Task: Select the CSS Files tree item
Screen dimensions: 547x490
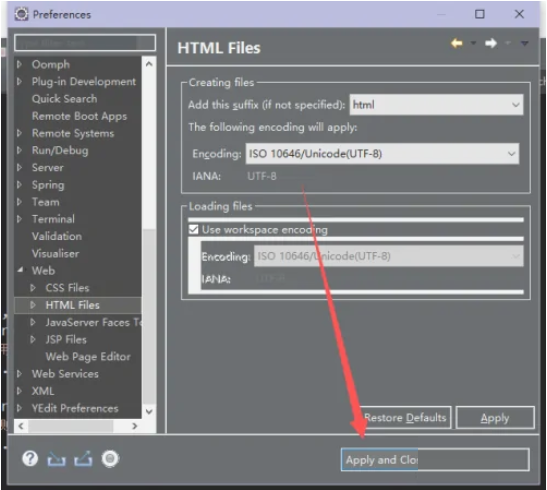Action: pos(67,288)
